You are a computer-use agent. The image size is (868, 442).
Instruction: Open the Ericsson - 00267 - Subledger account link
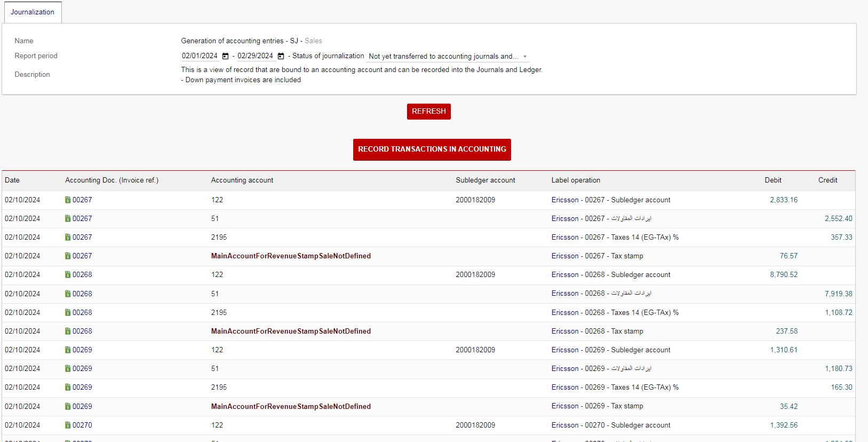pyautogui.click(x=610, y=200)
